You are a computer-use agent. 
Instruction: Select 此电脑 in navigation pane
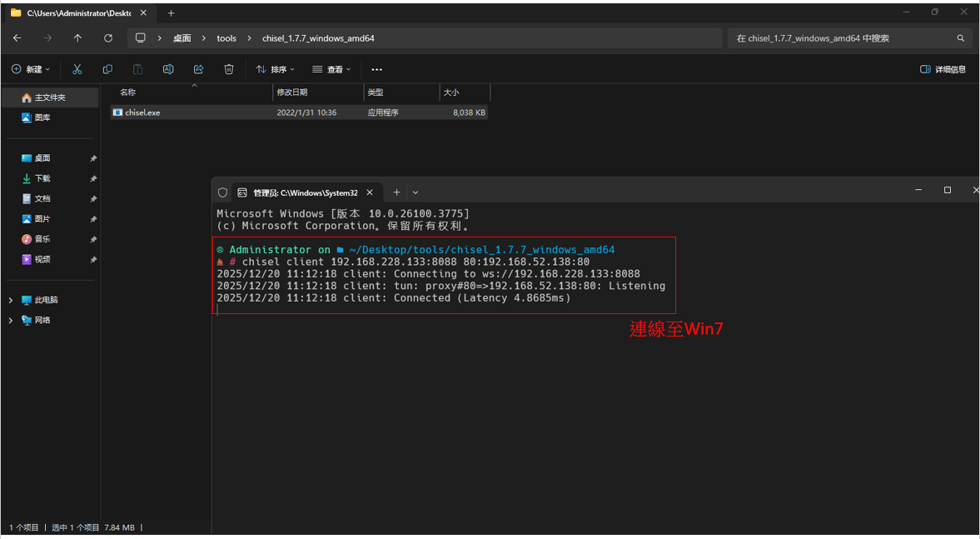click(47, 300)
